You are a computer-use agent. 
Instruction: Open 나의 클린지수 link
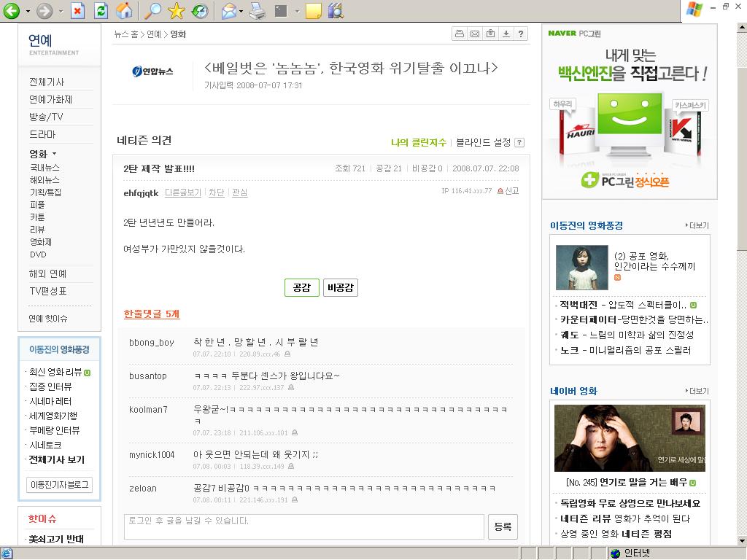(x=418, y=142)
